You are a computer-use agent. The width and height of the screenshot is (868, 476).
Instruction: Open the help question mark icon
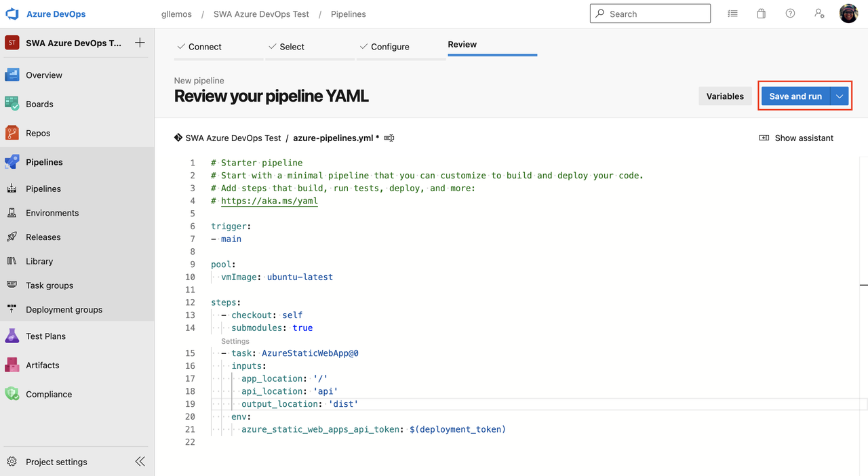click(790, 14)
